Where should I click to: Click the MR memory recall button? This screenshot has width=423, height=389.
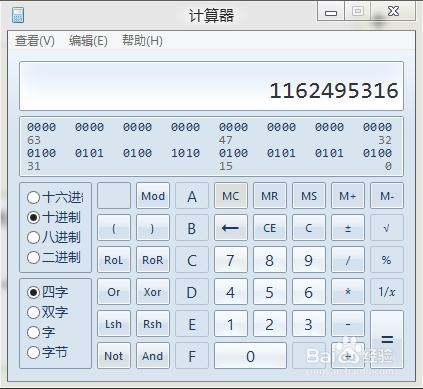point(270,196)
